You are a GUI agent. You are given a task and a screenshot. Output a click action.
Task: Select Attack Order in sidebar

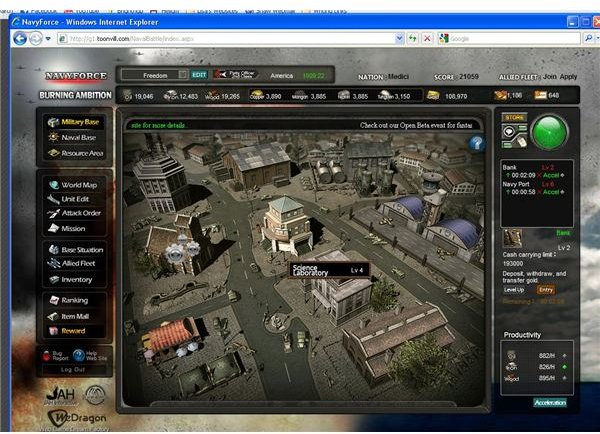coord(74,213)
